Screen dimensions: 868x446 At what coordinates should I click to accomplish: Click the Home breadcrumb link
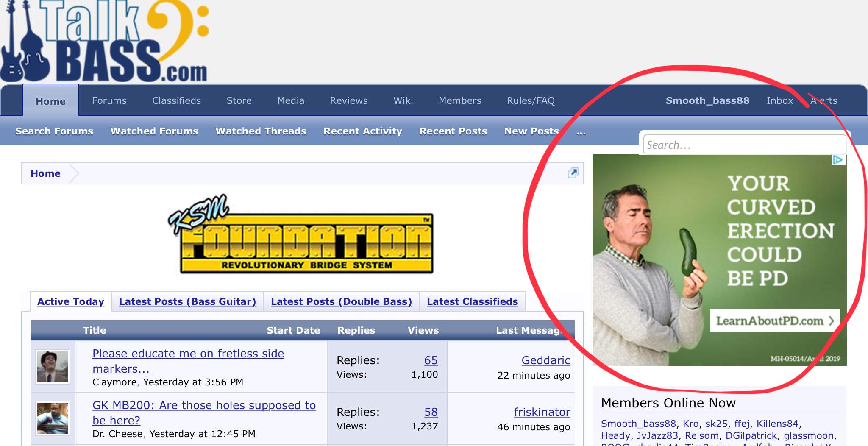45,173
